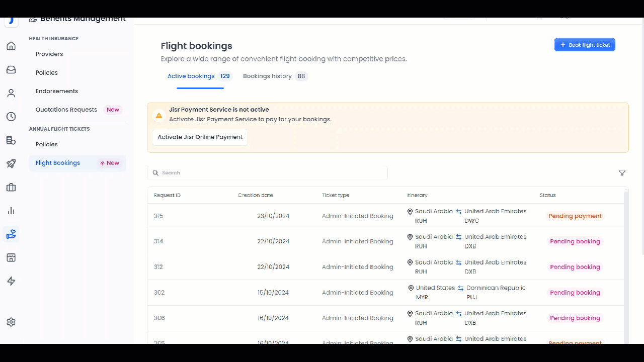Switch to Bookings history tab

[267, 76]
